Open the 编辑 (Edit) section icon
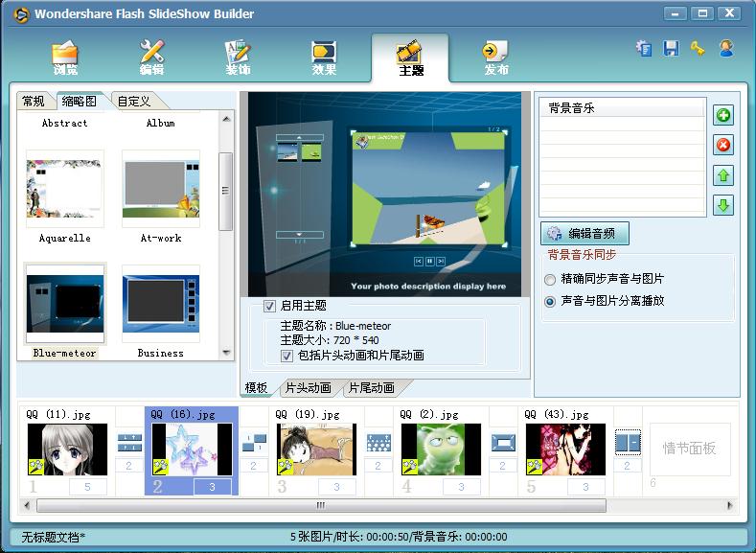The image size is (756, 553). [152, 58]
